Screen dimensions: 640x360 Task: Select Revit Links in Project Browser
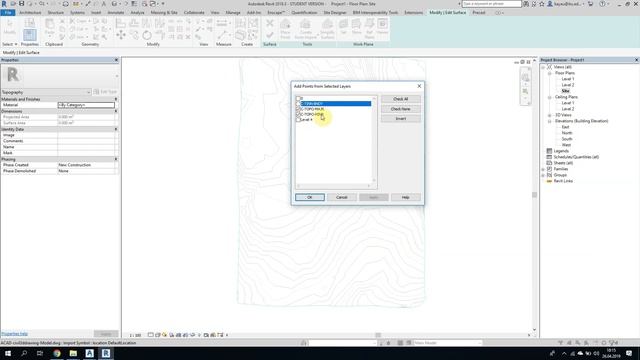[563, 181]
